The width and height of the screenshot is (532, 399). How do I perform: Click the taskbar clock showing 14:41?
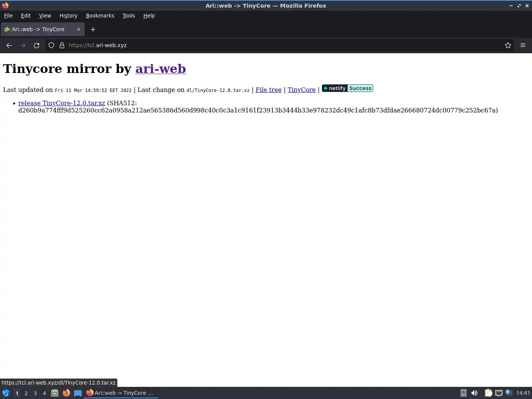coord(523,393)
